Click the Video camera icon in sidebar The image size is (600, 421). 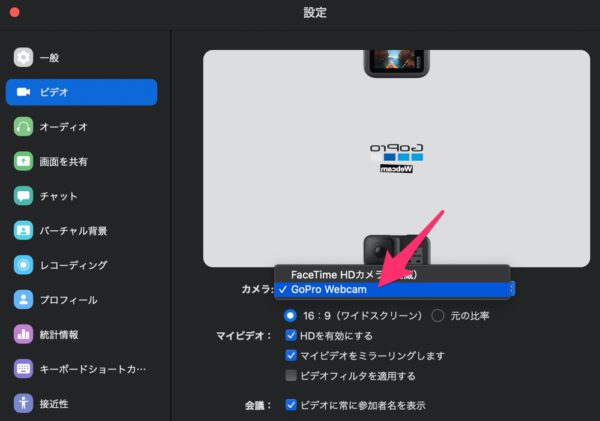23,92
